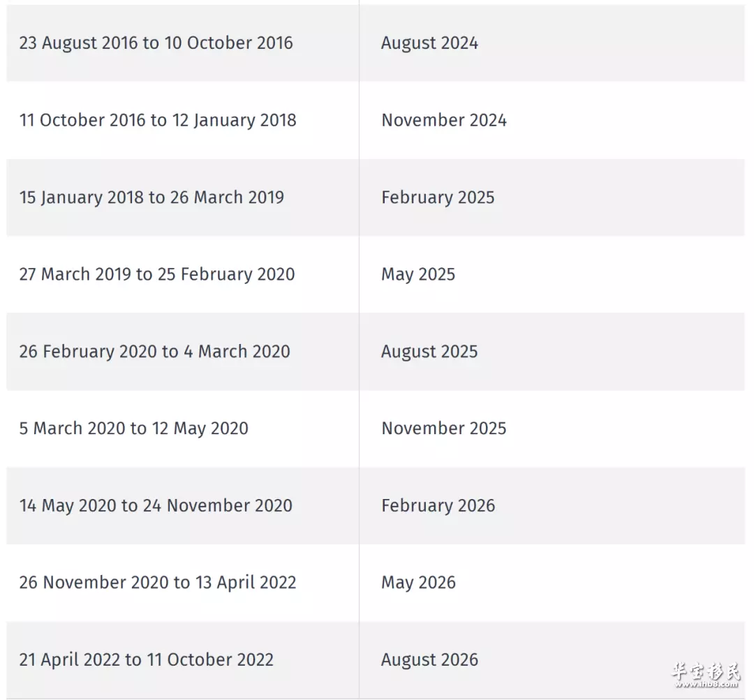Click '5 March 2020 to 12 May 2020' text

point(133,429)
